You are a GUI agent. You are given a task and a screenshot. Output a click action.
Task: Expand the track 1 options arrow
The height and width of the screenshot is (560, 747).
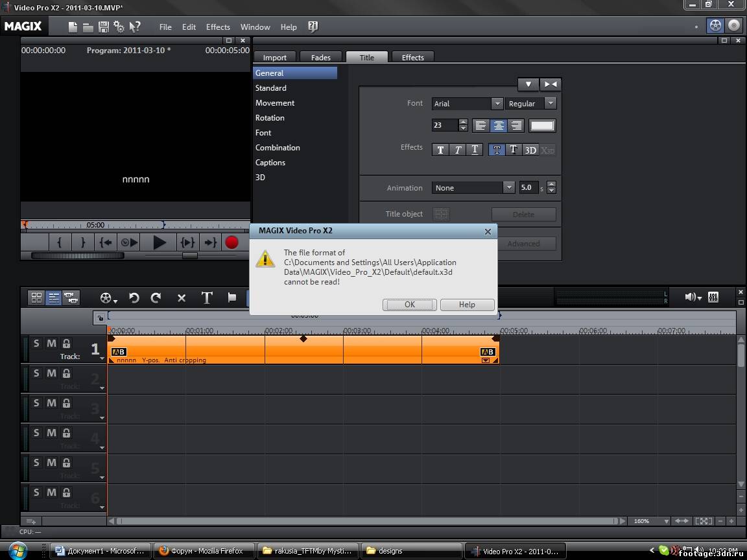click(x=102, y=358)
